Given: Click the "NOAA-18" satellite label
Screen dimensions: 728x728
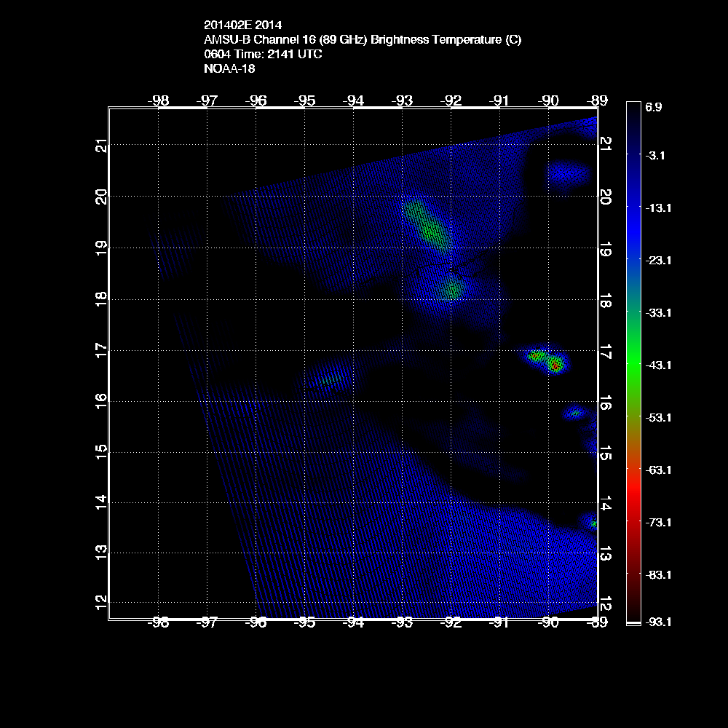Looking at the screenshot, I should [x=229, y=68].
